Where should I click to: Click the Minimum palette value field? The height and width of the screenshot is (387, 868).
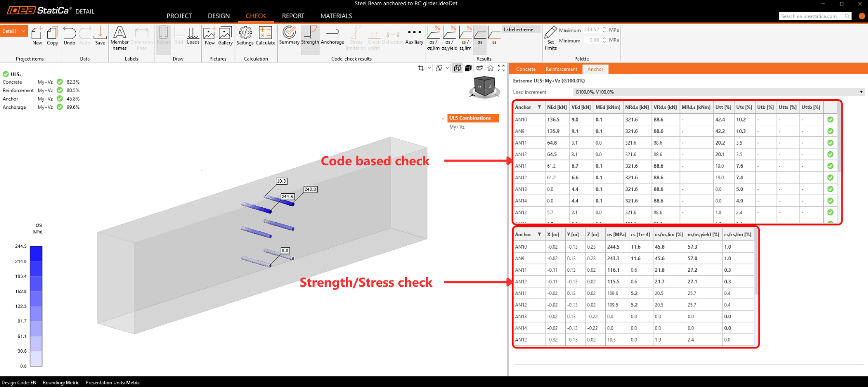[x=592, y=40]
